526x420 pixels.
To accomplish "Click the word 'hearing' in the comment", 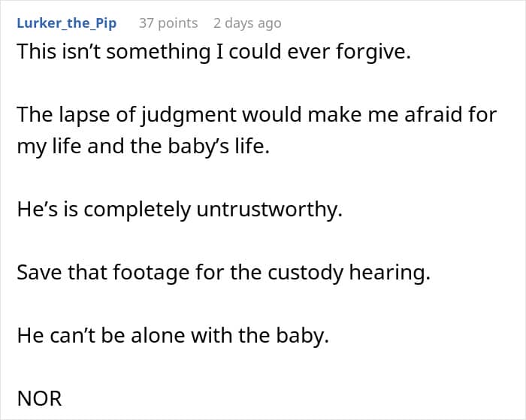I will coord(389,273).
